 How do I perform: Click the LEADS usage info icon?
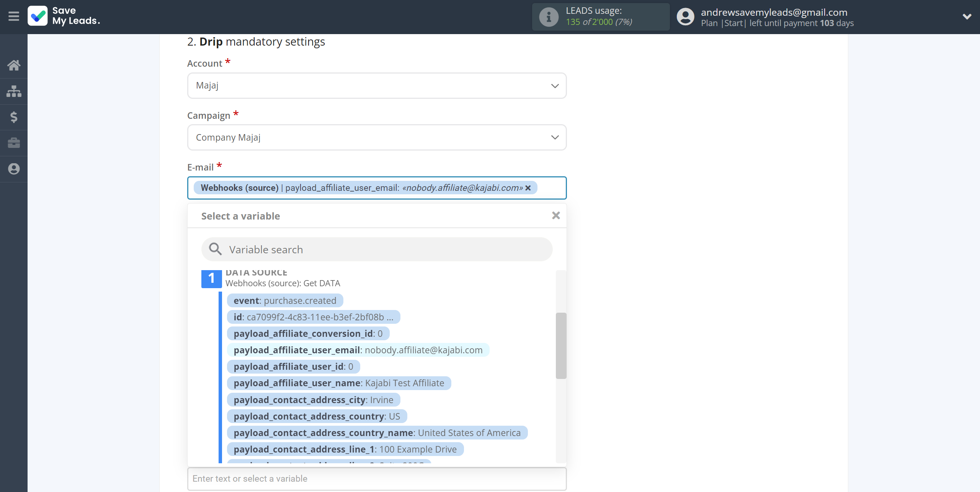[x=549, y=17]
